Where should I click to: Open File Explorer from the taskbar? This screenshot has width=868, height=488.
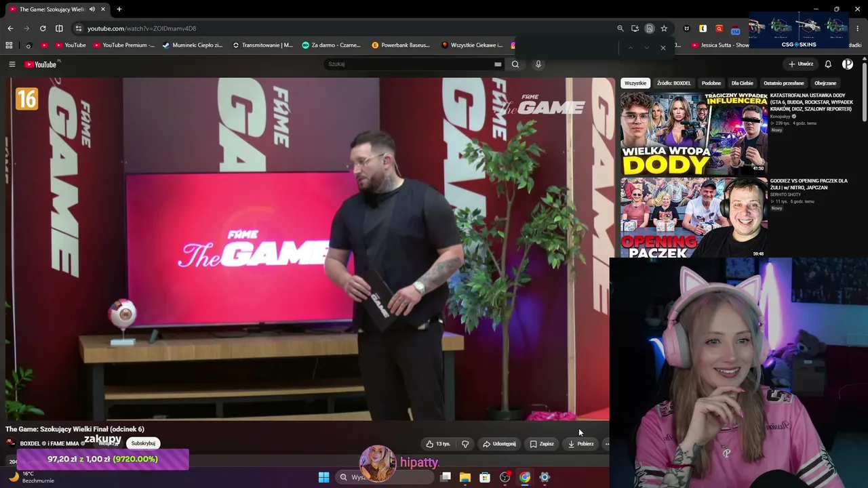465,477
